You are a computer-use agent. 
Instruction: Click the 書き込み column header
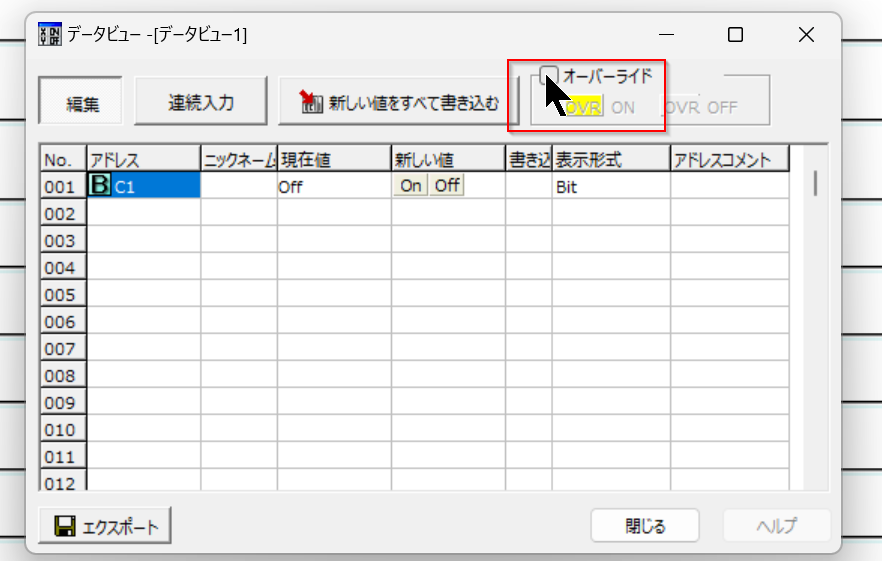(529, 159)
